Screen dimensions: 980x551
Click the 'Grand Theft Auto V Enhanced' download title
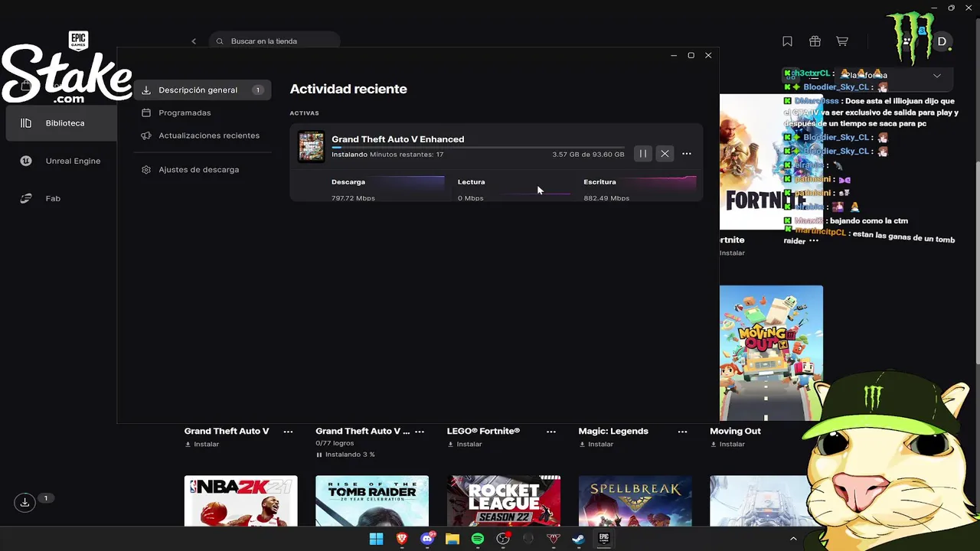click(x=397, y=139)
